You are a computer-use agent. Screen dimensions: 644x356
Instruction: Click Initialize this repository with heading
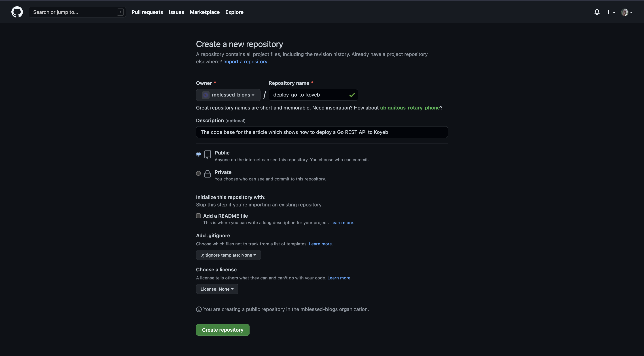coord(231,197)
